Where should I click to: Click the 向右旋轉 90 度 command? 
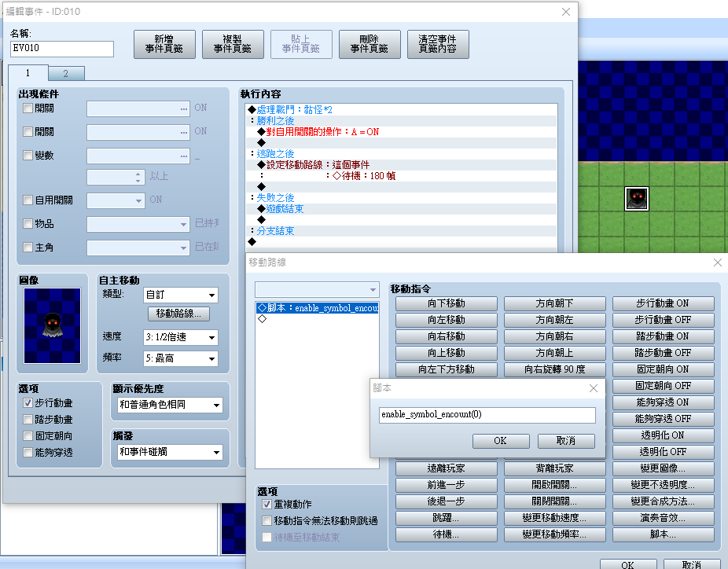coord(555,369)
